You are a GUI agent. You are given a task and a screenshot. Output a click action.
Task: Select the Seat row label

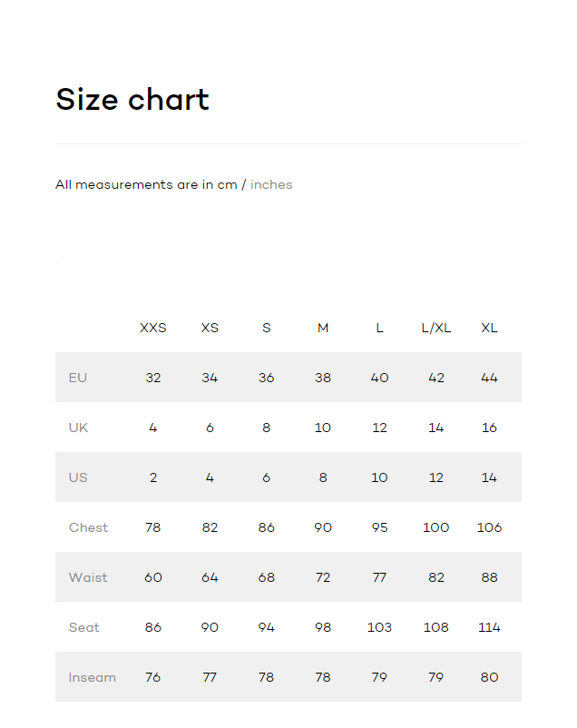84,627
